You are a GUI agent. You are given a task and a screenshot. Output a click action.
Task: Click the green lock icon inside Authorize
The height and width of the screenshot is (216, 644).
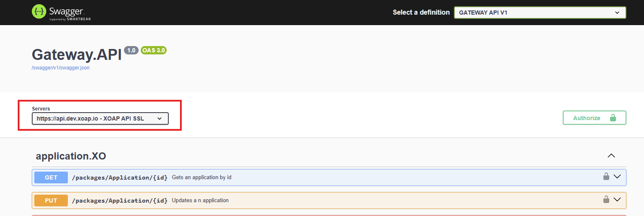click(x=613, y=118)
